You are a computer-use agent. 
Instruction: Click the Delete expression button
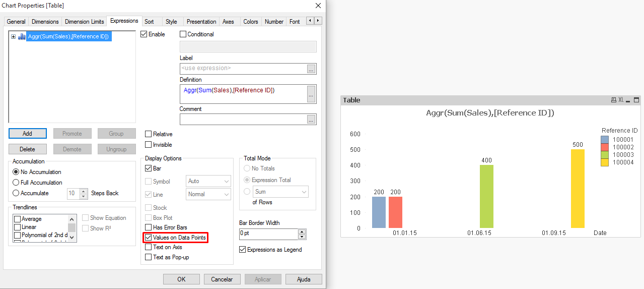[x=28, y=149]
